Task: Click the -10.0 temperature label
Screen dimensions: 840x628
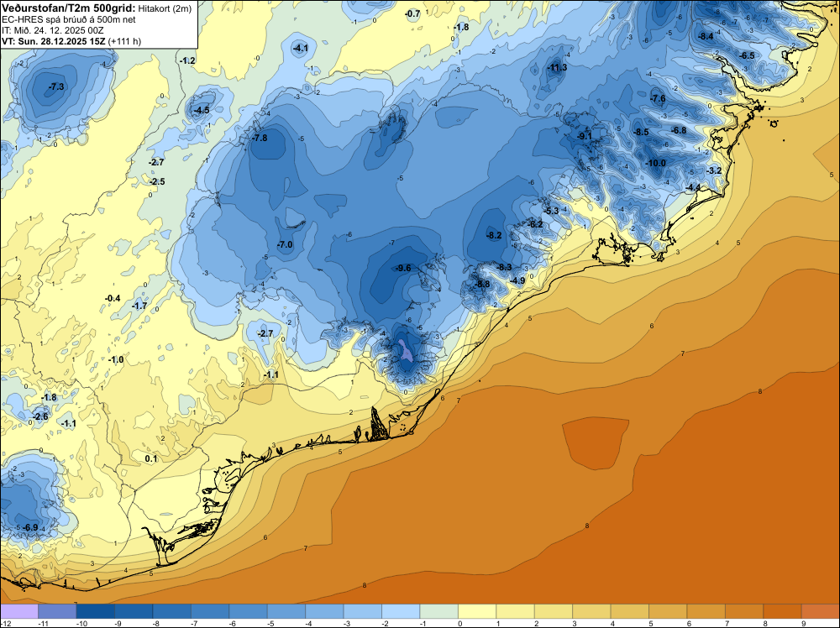Action: pos(656,163)
